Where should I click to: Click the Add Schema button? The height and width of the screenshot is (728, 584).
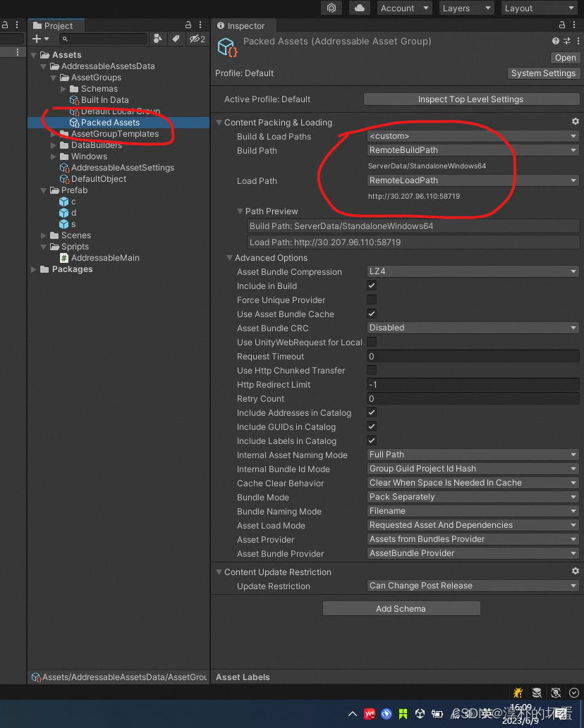click(x=401, y=608)
